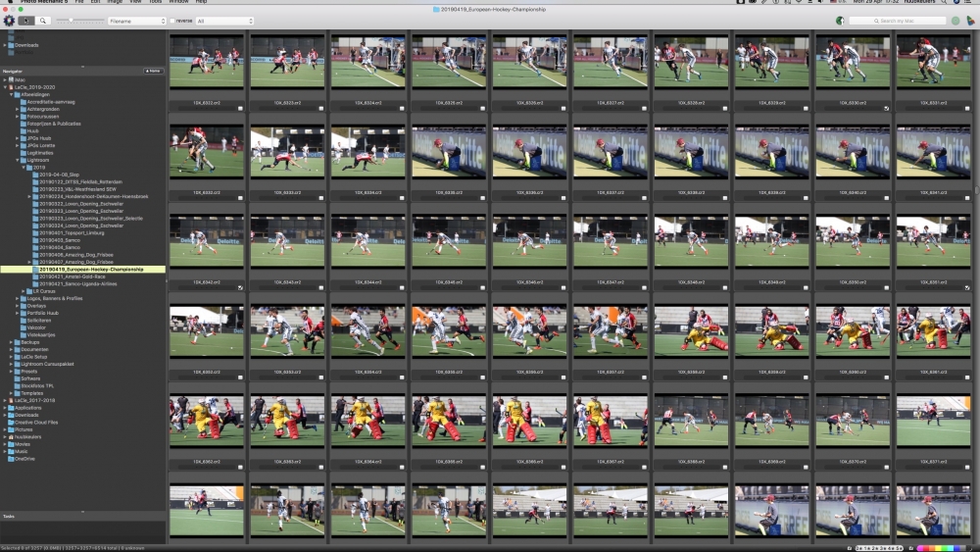980x552 pixels.
Task: Enable the reverse sort checkbox
Action: point(172,21)
